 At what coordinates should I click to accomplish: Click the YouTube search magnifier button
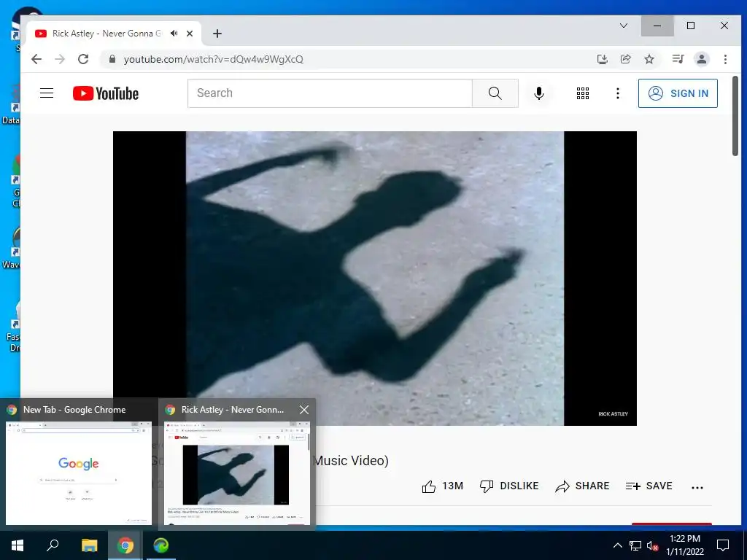[495, 93]
